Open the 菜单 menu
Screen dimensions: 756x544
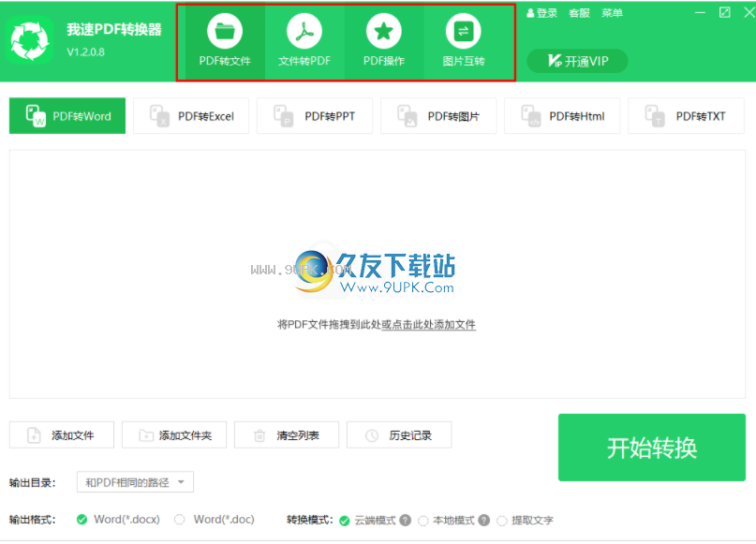(612, 13)
